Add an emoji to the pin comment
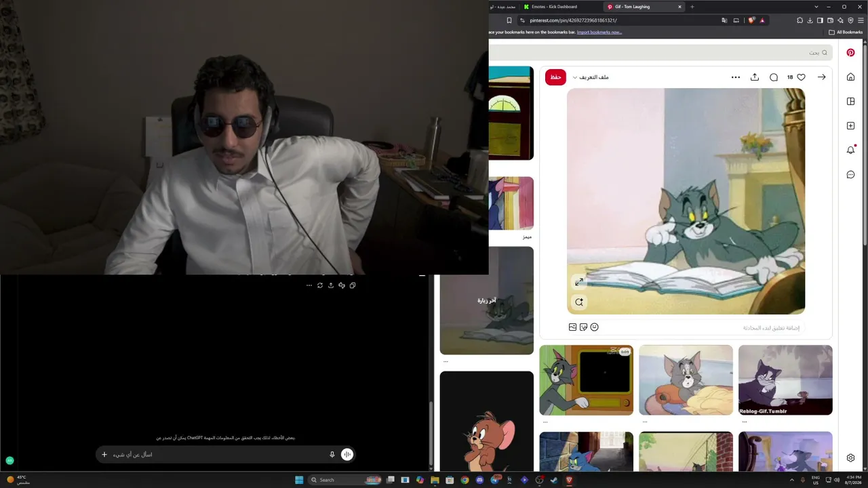The width and height of the screenshot is (868, 488). (x=594, y=327)
